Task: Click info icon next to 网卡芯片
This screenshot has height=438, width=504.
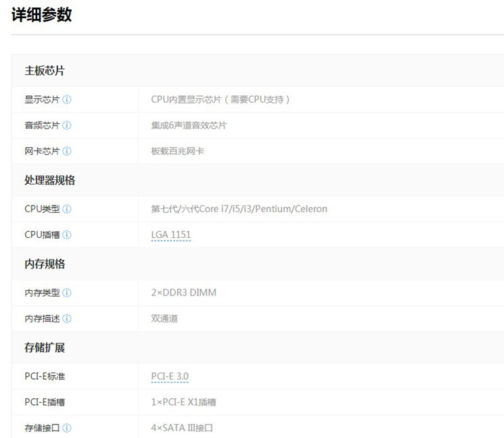Action: (66, 151)
